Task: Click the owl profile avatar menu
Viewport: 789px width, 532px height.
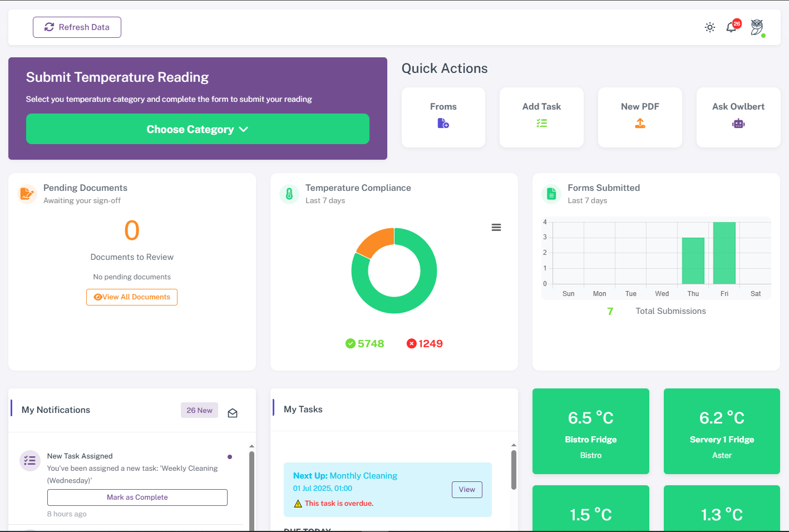Action: click(x=757, y=27)
